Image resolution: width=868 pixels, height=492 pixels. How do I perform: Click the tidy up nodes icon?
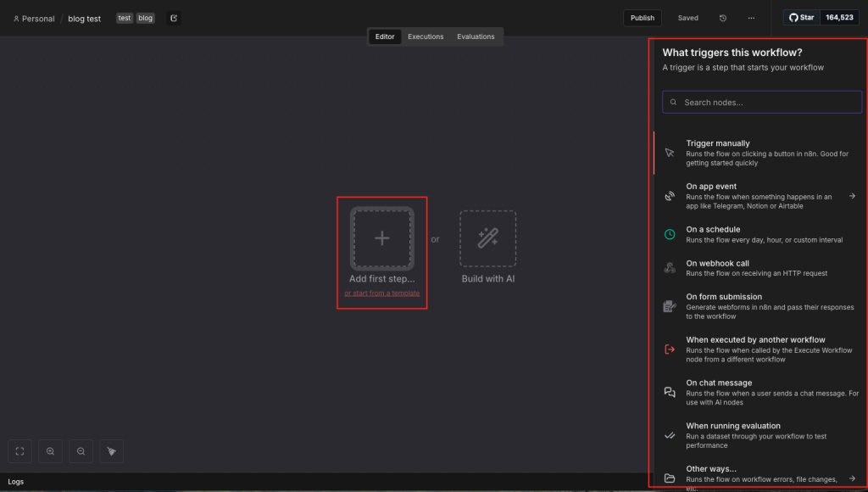111,451
